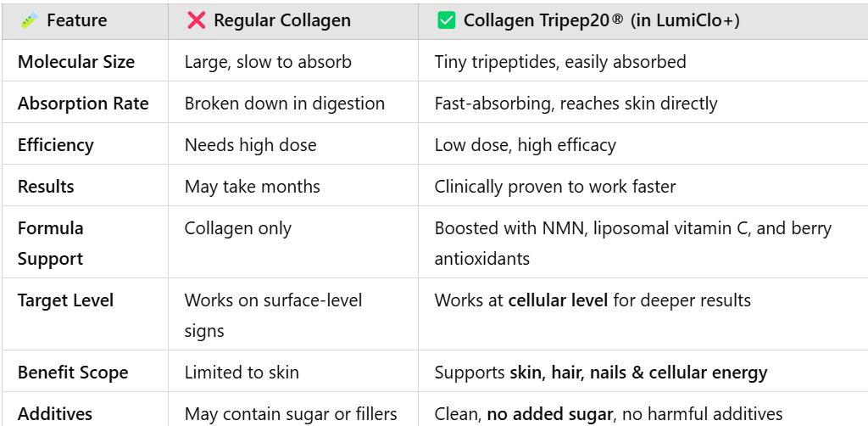Click the Collagen Tripep20® (in LumiClo+) header
The image size is (868, 426).
(601, 20)
